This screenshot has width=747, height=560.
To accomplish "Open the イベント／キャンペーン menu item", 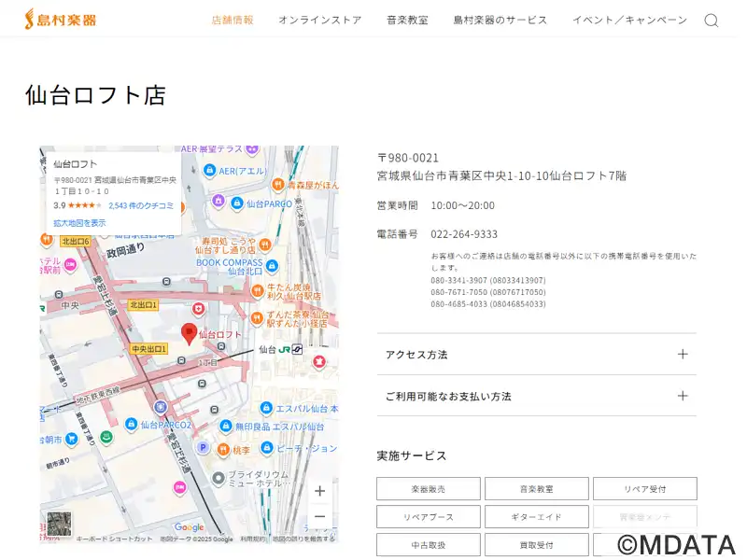I will [x=629, y=20].
